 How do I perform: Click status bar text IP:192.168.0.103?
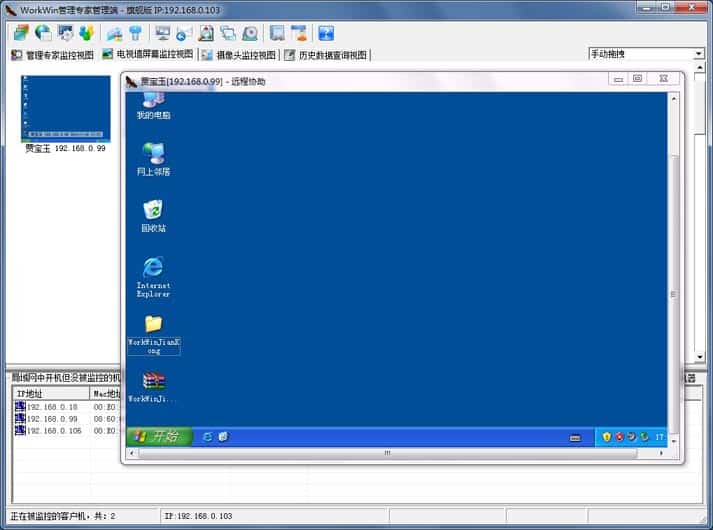199,516
